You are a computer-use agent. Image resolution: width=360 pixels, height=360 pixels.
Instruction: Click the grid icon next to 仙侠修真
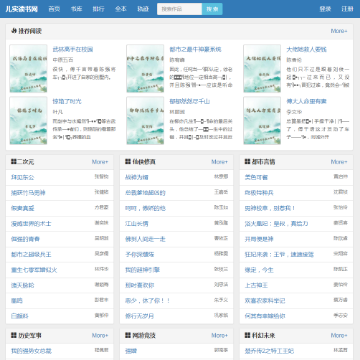click(x=128, y=162)
